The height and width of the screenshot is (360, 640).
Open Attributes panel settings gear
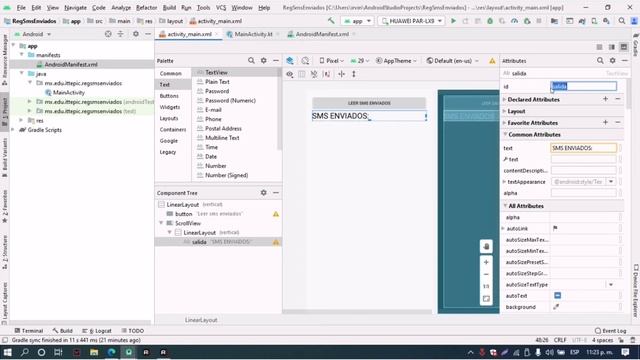coord(613,60)
